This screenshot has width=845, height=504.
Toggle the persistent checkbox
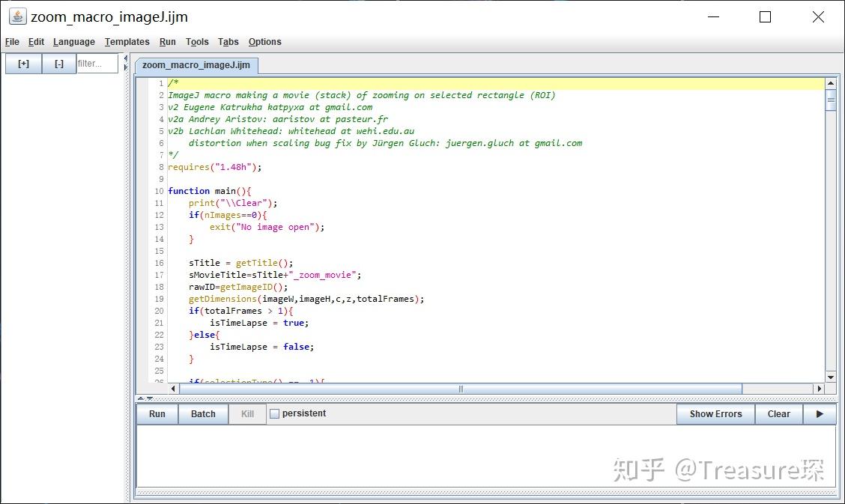(x=274, y=413)
